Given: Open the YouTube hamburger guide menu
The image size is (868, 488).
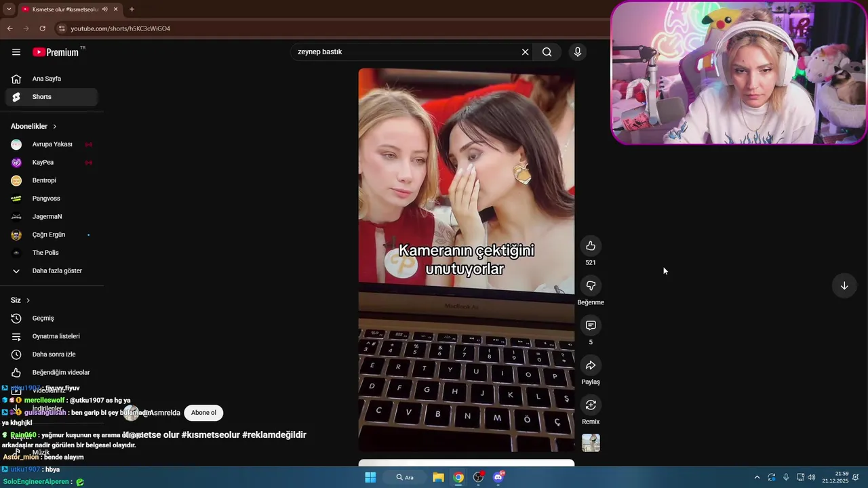Looking at the screenshot, I should click(16, 52).
